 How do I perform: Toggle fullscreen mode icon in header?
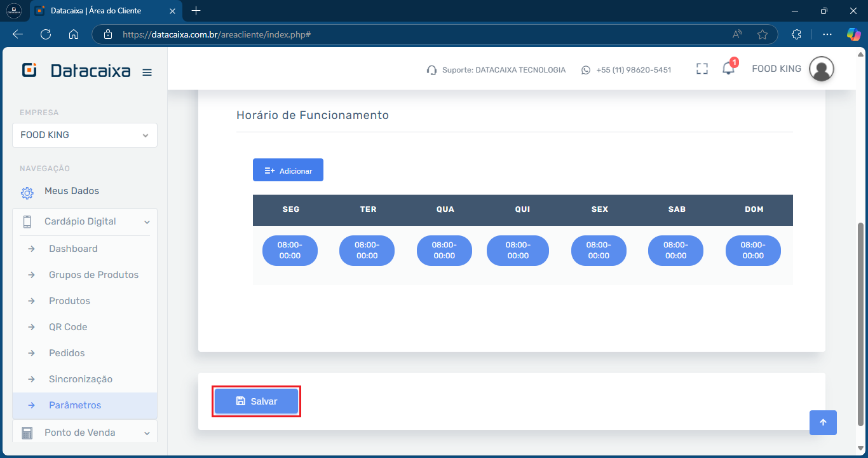click(702, 69)
